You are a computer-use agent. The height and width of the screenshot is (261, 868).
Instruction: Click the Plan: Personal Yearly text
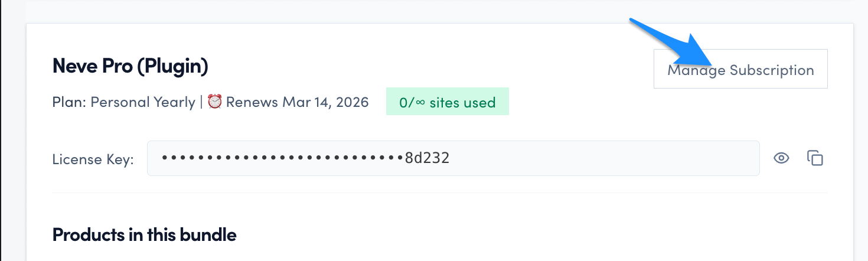click(x=123, y=102)
